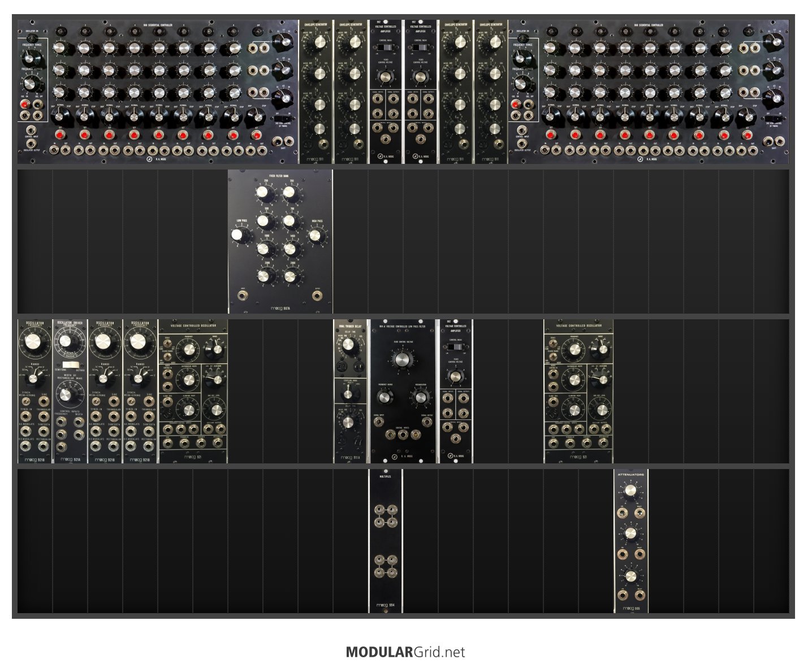Click the "OSCILLATOR DRIVER" title text

(x=70, y=323)
